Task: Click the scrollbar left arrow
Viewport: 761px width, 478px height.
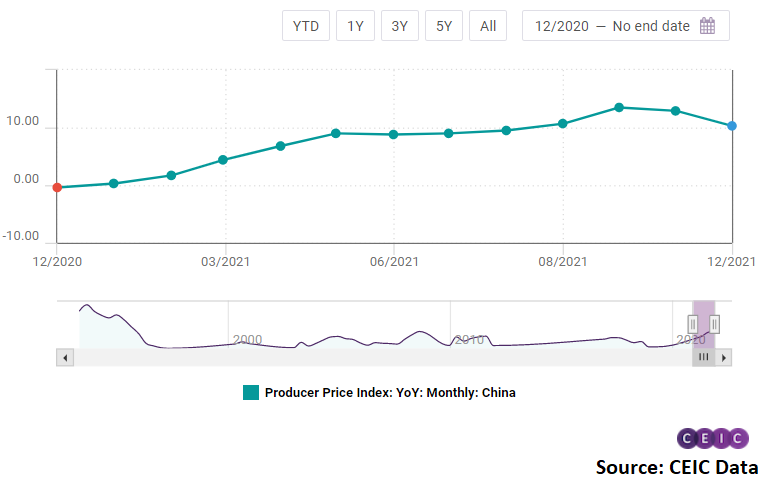Action: 66,357
